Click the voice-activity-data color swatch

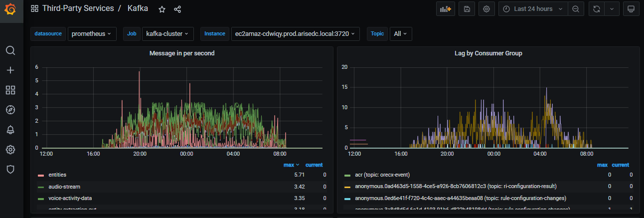[x=41, y=198]
